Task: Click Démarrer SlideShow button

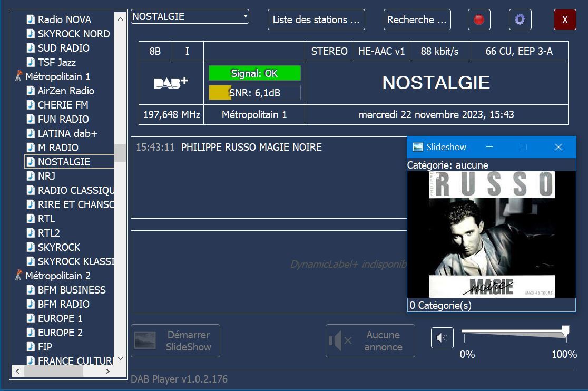Action: click(x=175, y=340)
